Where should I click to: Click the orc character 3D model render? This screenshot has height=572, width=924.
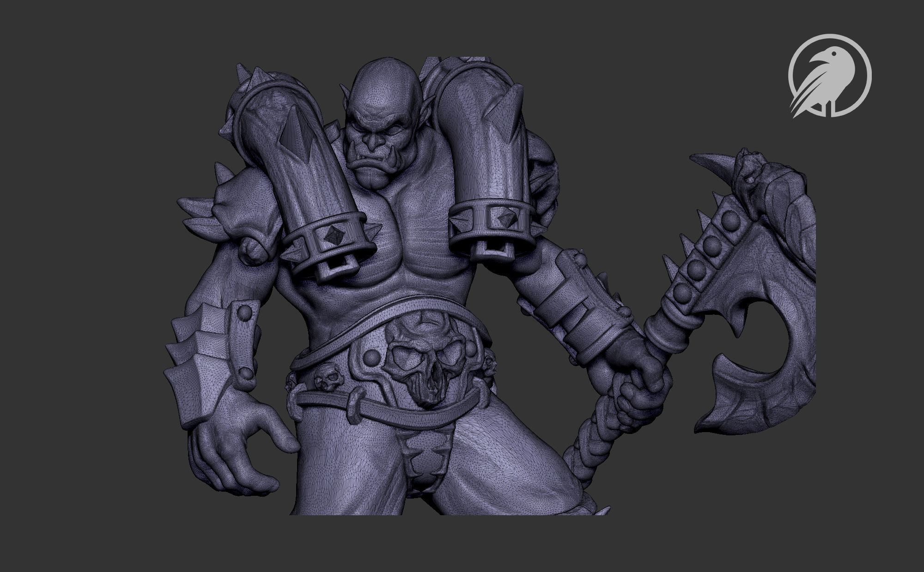490,286
